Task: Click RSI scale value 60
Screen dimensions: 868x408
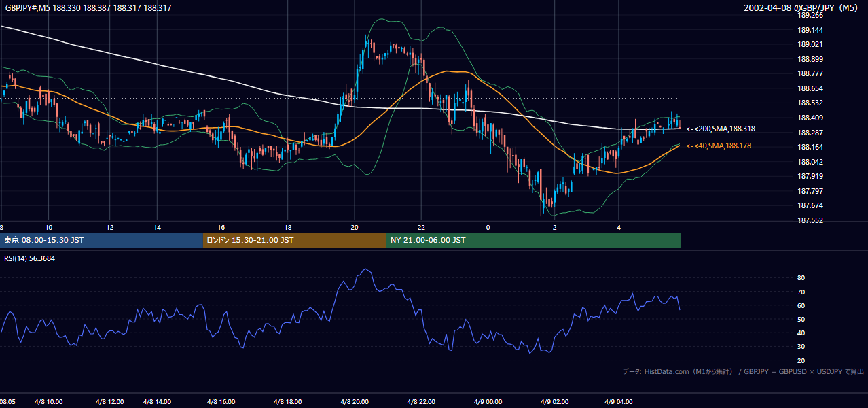Action: click(x=801, y=305)
